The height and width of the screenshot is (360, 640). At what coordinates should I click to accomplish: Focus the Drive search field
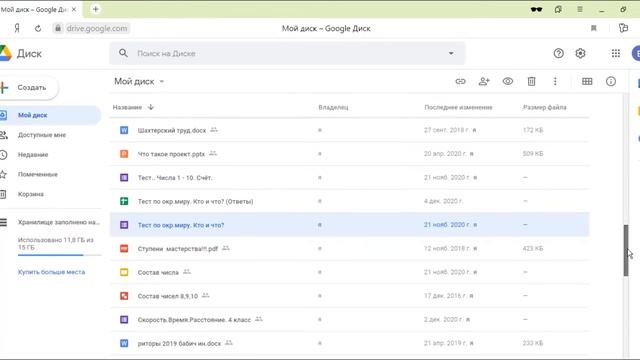(x=287, y=53)
